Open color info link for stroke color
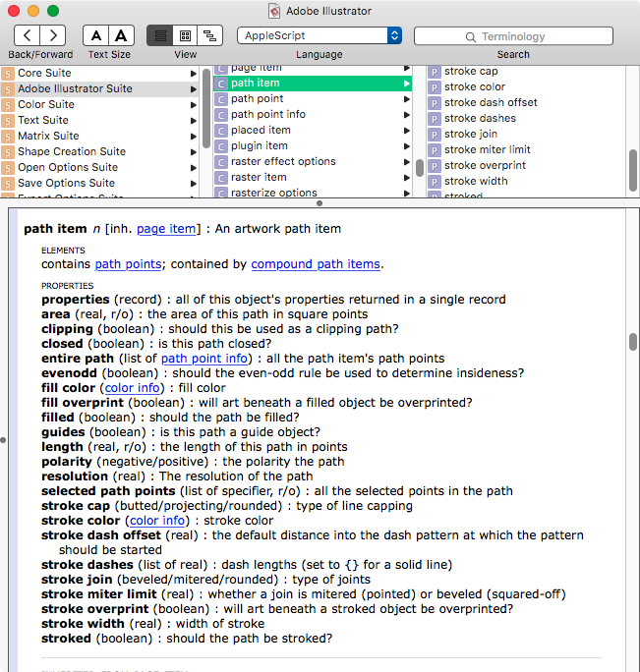This screenshot has width=640, height=672. click(x=157, y=521)
